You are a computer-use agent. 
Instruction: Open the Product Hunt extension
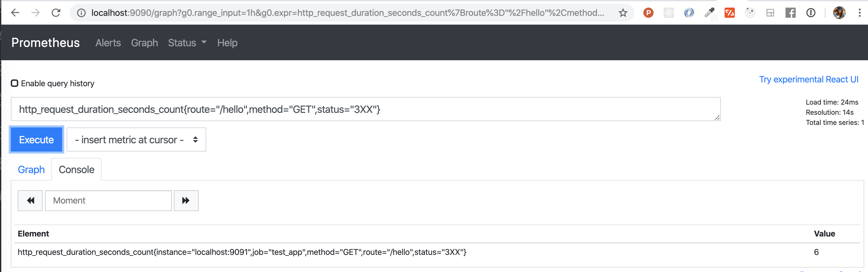pyautogui.click(x=648, y=13)
